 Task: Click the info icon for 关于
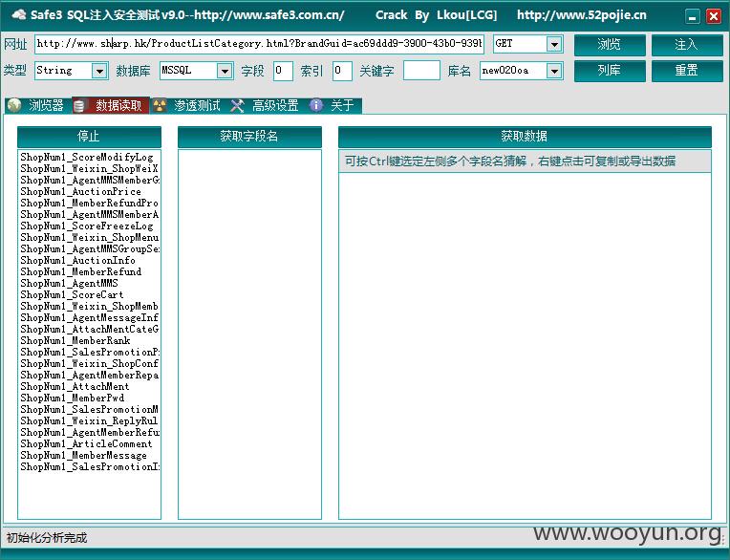coord(316,106)
